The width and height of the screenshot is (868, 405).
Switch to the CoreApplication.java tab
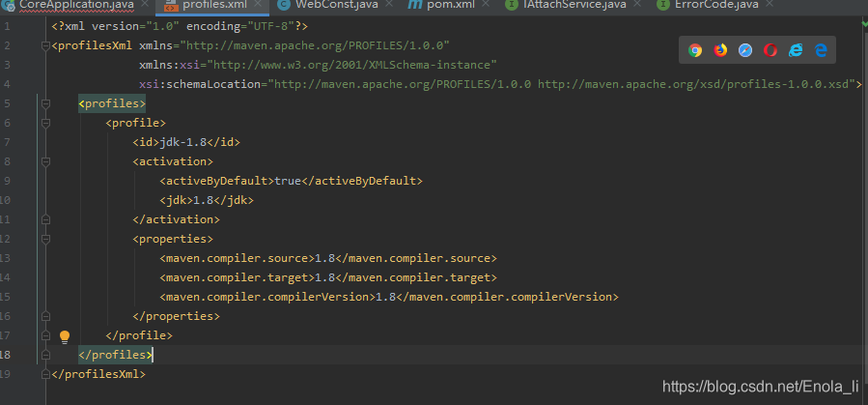[x=76, y=5]
